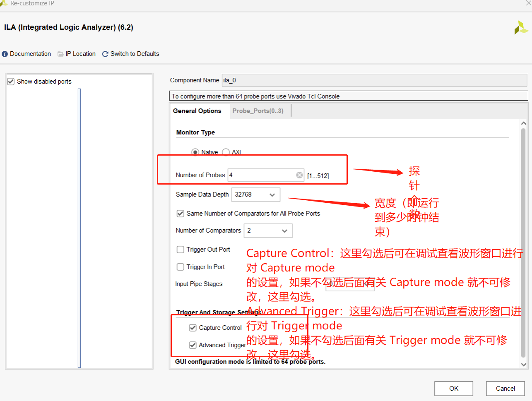
Task: Enable the Trigger In Port checkbox
Action: (x=181, y=267)
